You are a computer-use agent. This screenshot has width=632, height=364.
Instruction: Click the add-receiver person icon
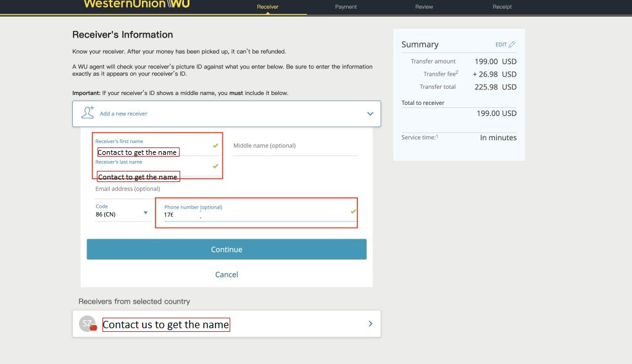89,113
